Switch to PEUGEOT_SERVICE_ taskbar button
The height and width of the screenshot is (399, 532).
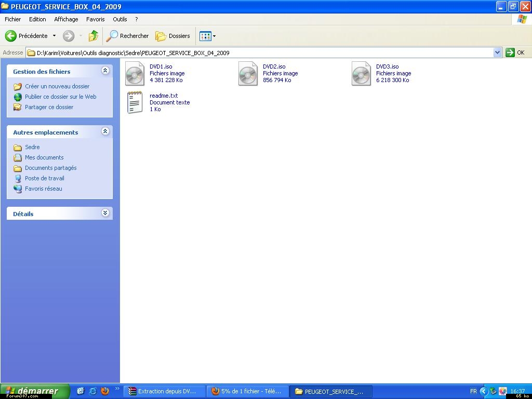[x=331, y=392]
